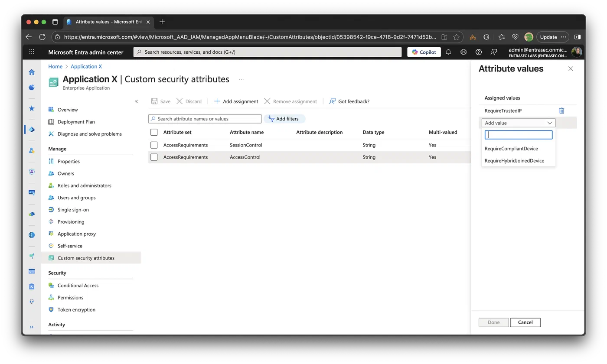This screenshot has width=607, height=364.
Task: Select all rows with header checkbox
Action: point(154,132)
